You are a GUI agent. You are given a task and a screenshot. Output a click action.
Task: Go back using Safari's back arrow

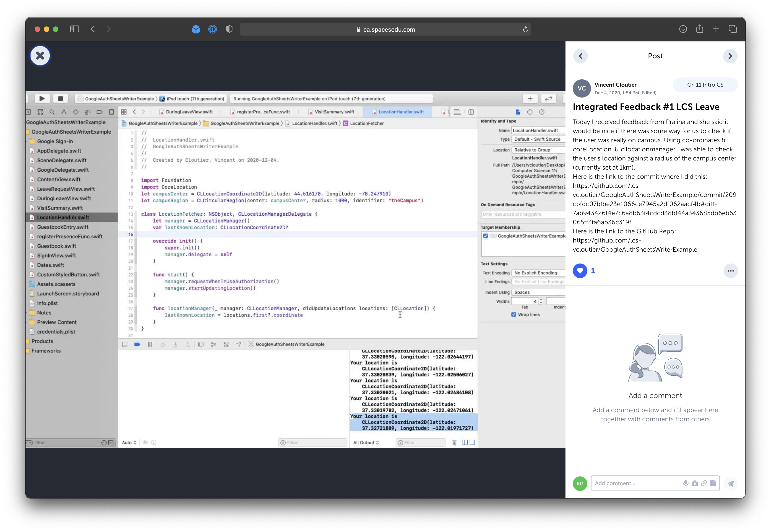click(93, 29)
